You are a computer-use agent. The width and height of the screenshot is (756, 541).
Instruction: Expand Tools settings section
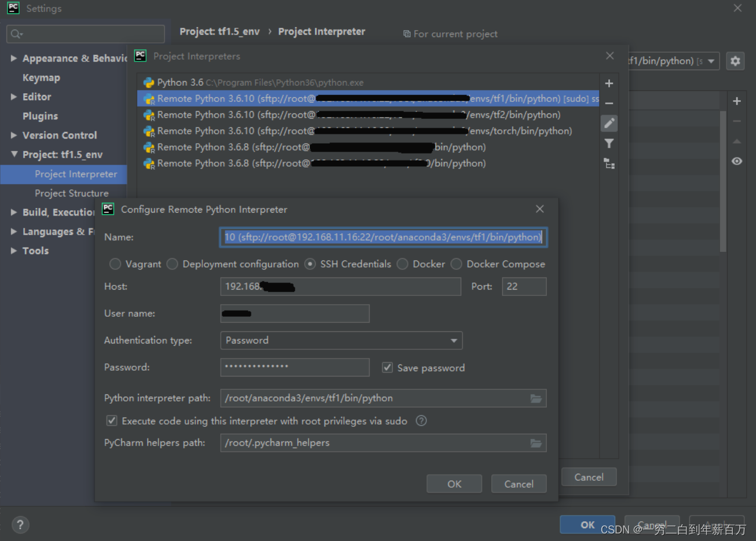[14, 251]
